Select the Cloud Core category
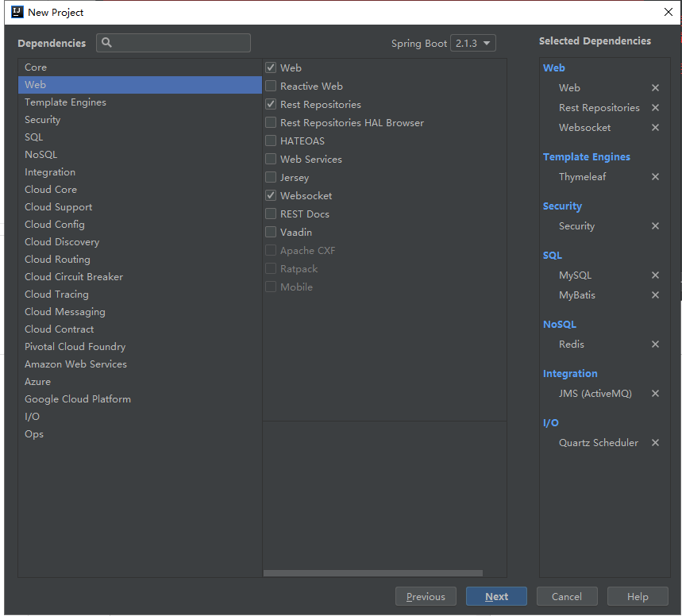The image size is (682, 616). [x=140, y=189]
